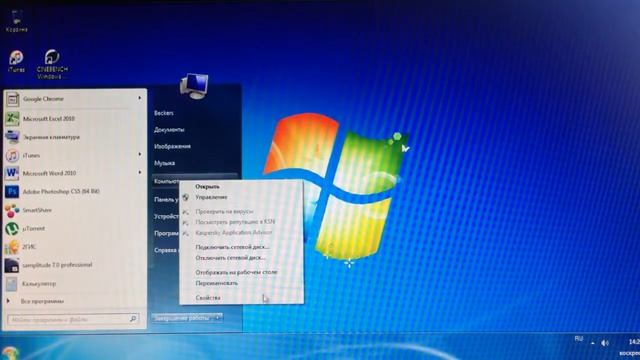
Task: Expand Microsoft Word 2010 jump list arrow
Action: pyautogui.click(x=140, y=173)
